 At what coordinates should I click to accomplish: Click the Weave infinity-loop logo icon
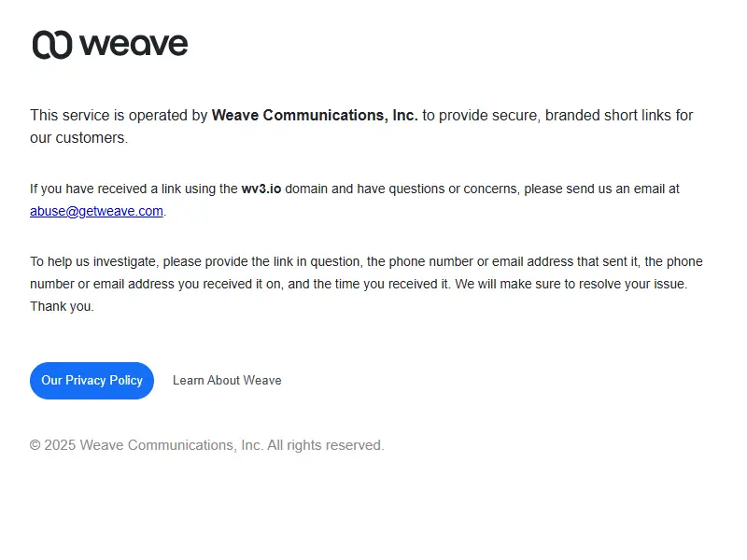(x=52, y=45)
